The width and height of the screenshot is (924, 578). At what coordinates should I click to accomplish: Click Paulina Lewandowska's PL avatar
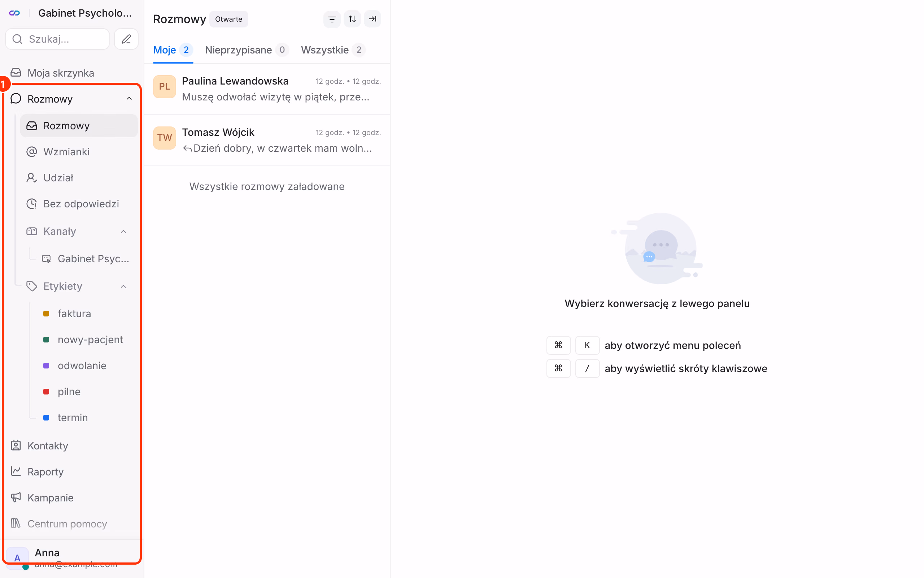click(x=165, y=87)
